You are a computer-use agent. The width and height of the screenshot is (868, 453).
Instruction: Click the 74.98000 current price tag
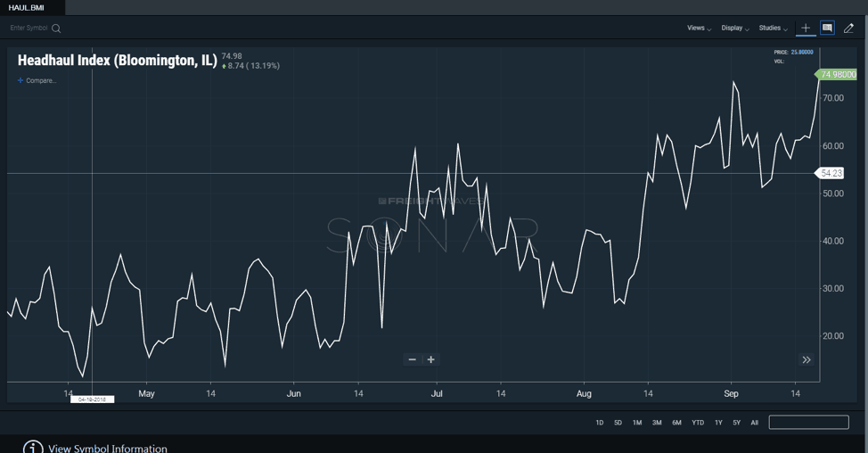837,75
